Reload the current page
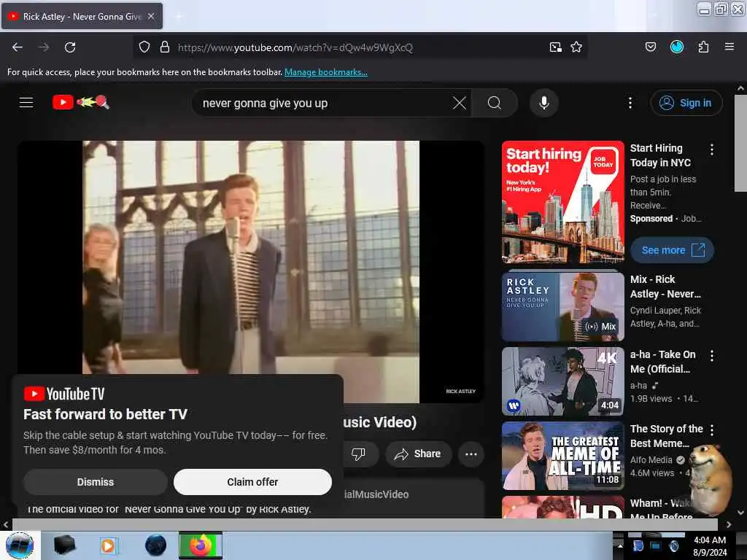This screenshot has height=560, width=747. tap(70, 47)
